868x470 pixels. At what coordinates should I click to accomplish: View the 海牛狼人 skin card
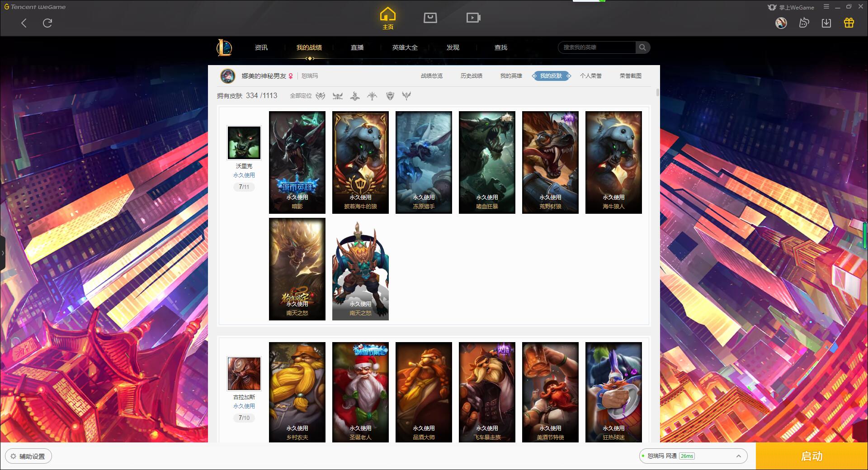point(613,162)
